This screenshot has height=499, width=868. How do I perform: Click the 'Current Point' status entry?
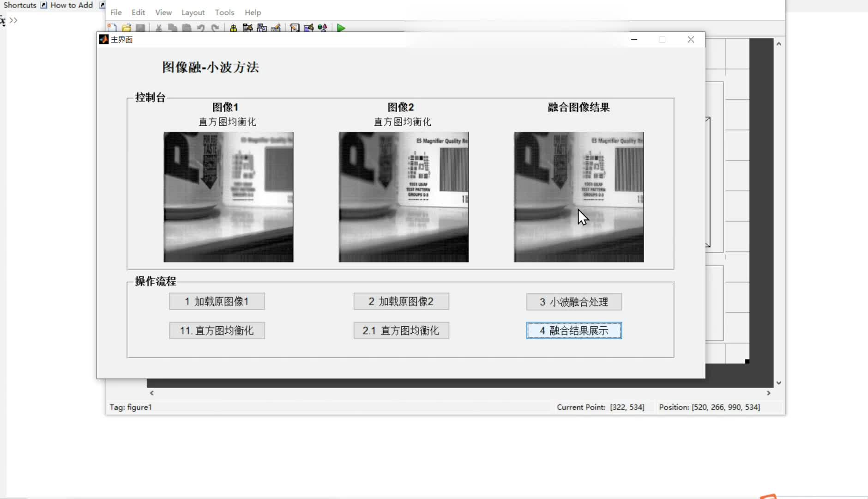(x=601, y=407)
